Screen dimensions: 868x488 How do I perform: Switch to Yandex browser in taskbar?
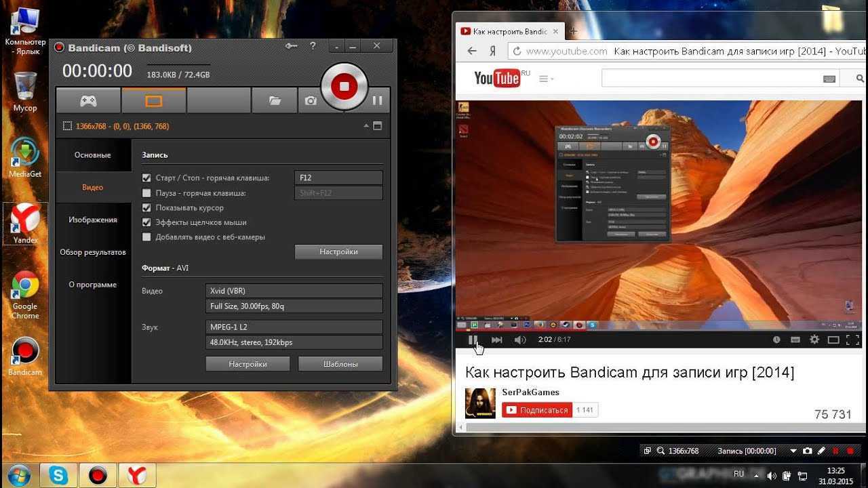click(138, 475)
